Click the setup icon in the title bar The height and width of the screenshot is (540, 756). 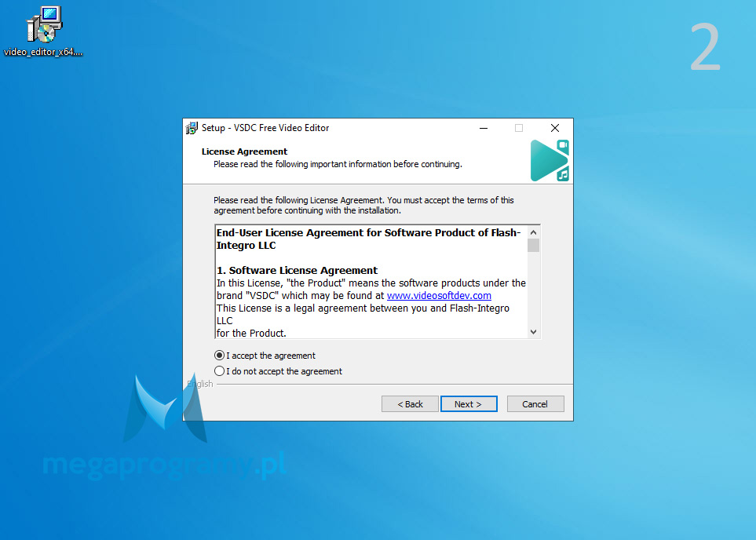[x=192, y=128]
